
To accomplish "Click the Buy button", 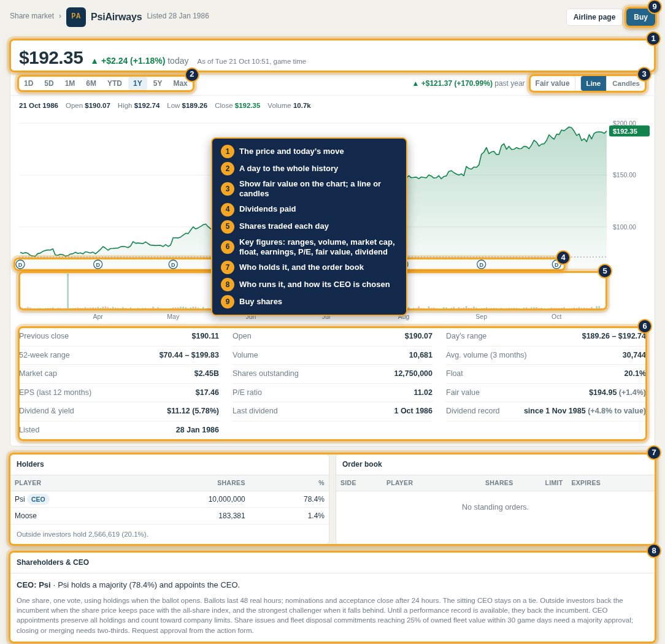I will [640, 17].
